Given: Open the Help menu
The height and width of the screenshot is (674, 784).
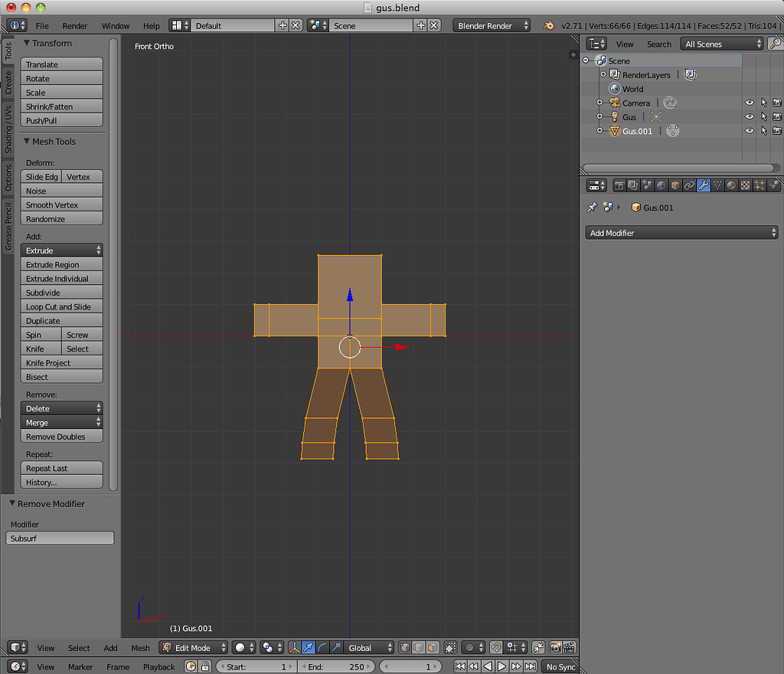Looking at the screenshot, I should [x=151, y=26].
